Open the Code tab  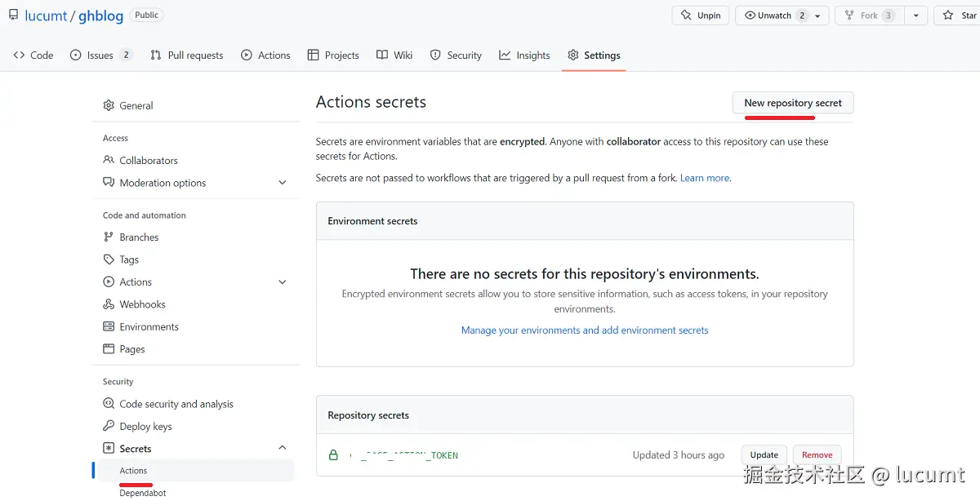[33, 55]
